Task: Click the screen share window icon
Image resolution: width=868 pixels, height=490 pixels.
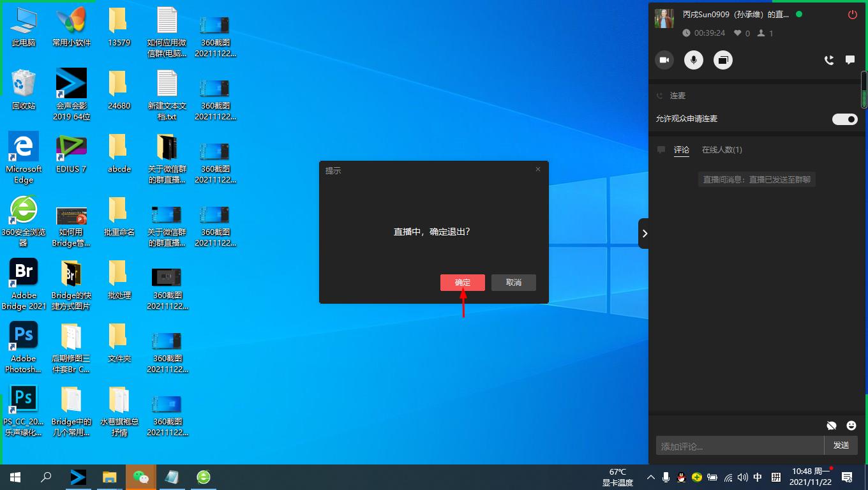Action: point(723,60)
